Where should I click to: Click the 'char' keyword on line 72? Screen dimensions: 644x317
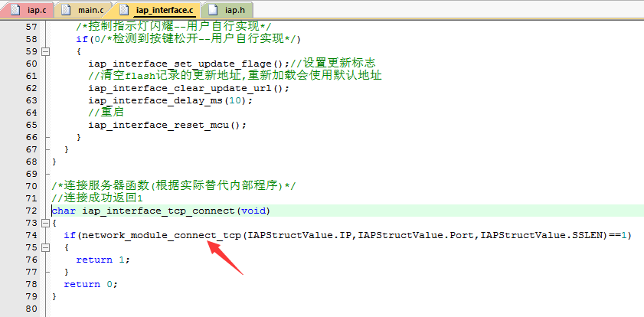(x=64, y=211)
